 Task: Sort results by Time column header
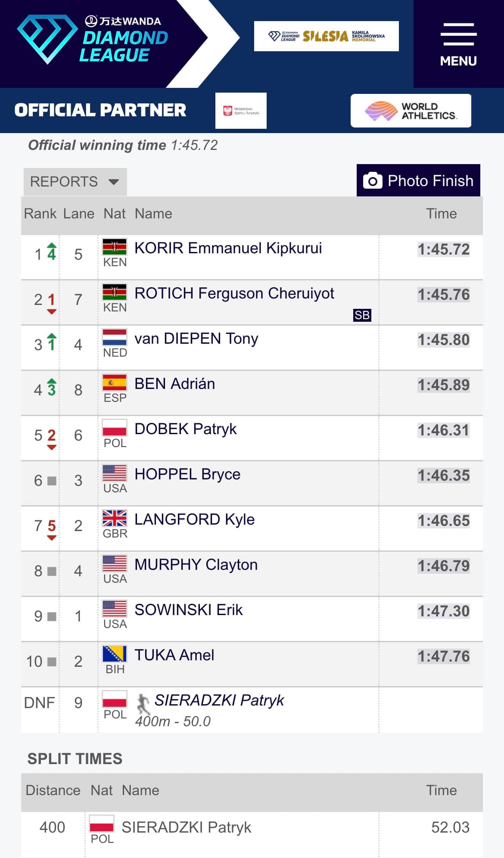(441, 214)
